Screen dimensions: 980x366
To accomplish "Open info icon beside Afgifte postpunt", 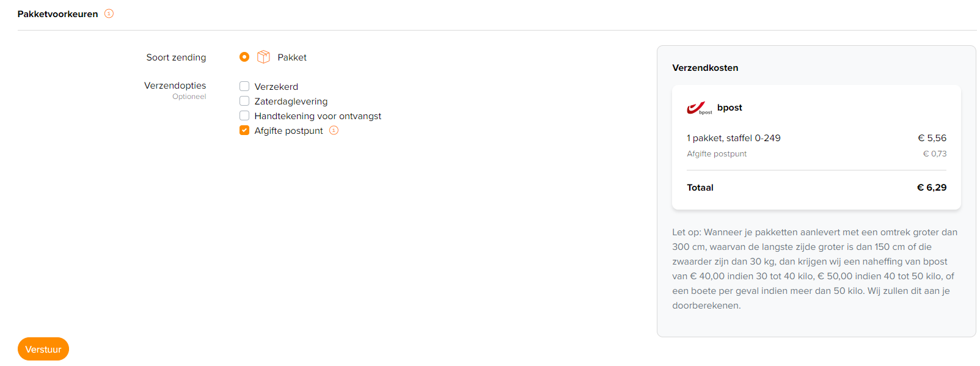I will pos(334,130).
